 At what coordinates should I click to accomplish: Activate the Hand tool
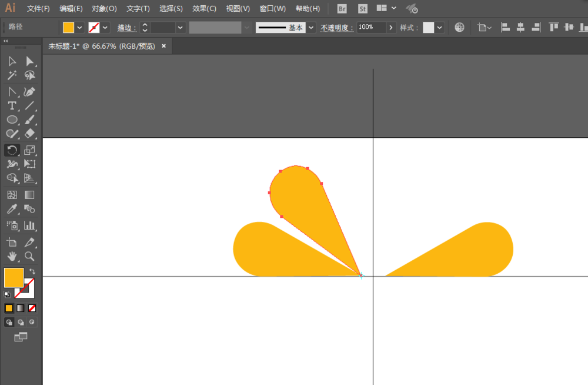pyautogui.click(x=12, y=257)
